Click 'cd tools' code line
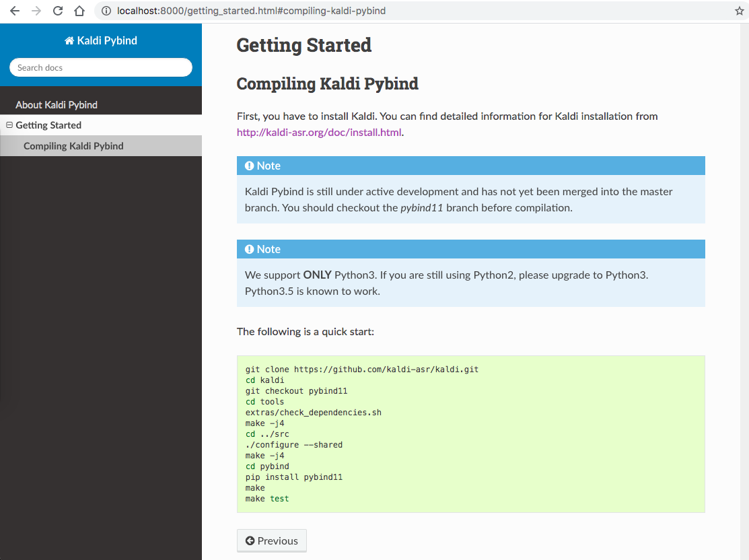749x560 pixels. (x=264, y=402)
